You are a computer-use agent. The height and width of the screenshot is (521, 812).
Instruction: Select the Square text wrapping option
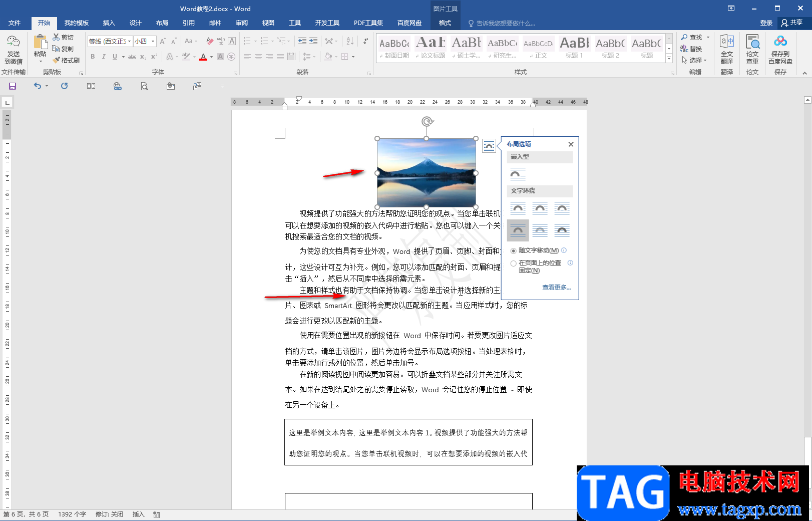(518, 208)
